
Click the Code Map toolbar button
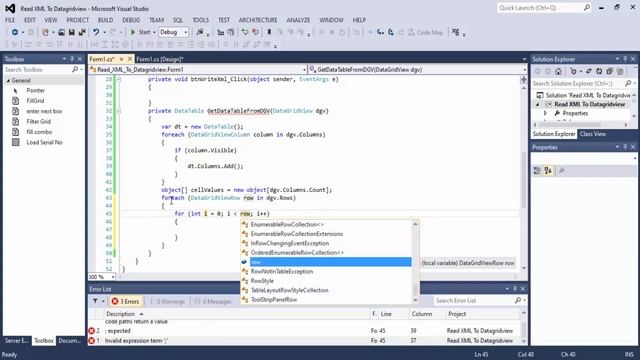point(425,32)
